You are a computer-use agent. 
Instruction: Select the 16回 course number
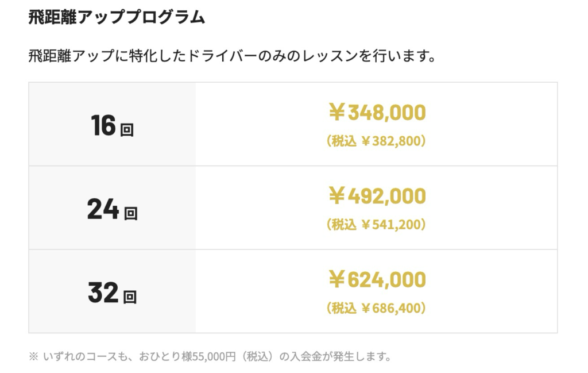coord(111,126)
